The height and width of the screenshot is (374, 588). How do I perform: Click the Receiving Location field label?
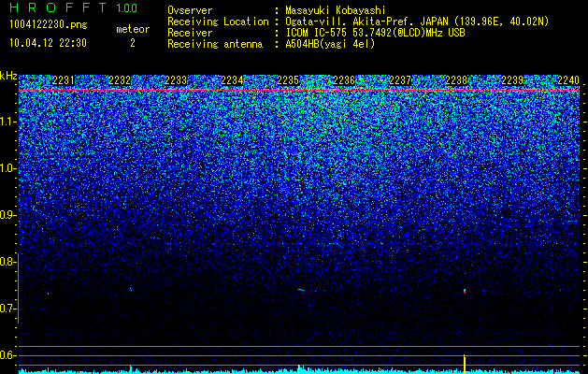[x=218, y=22]
